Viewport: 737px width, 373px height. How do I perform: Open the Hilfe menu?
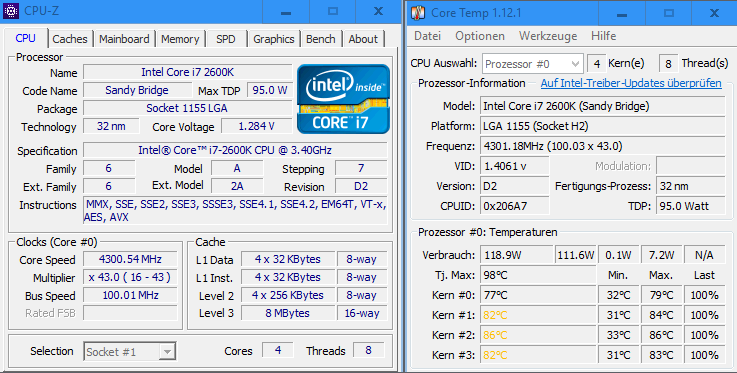pos(604,36)
